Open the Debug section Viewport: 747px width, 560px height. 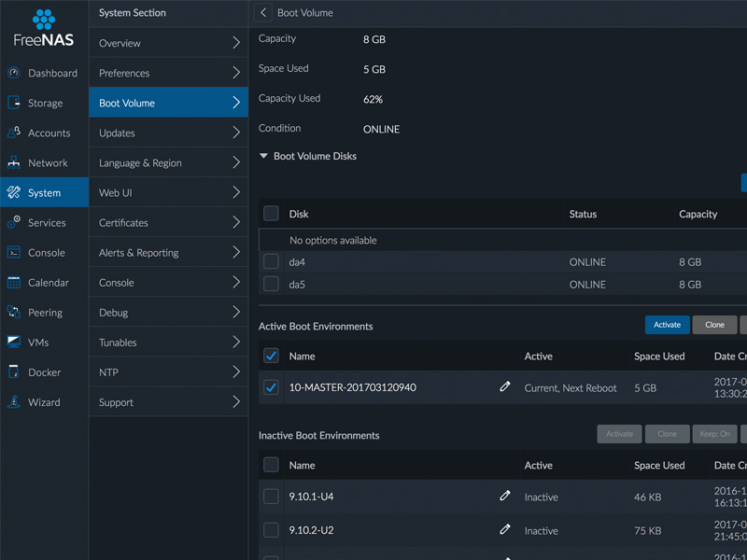(169, 312)
